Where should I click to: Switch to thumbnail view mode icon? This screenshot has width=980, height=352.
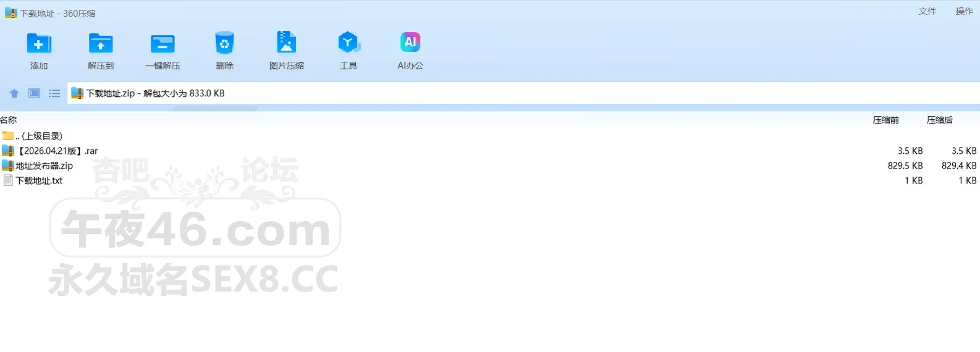coord(34,93)
